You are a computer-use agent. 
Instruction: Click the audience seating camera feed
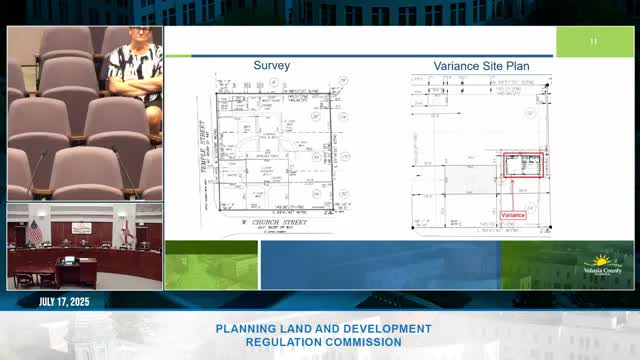(85, 113)
